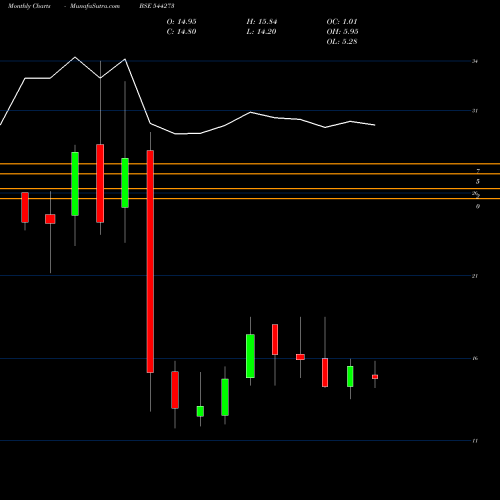Click the price axis label "11"
Viewport: 500px width, 500px height.
click(475, 441)
